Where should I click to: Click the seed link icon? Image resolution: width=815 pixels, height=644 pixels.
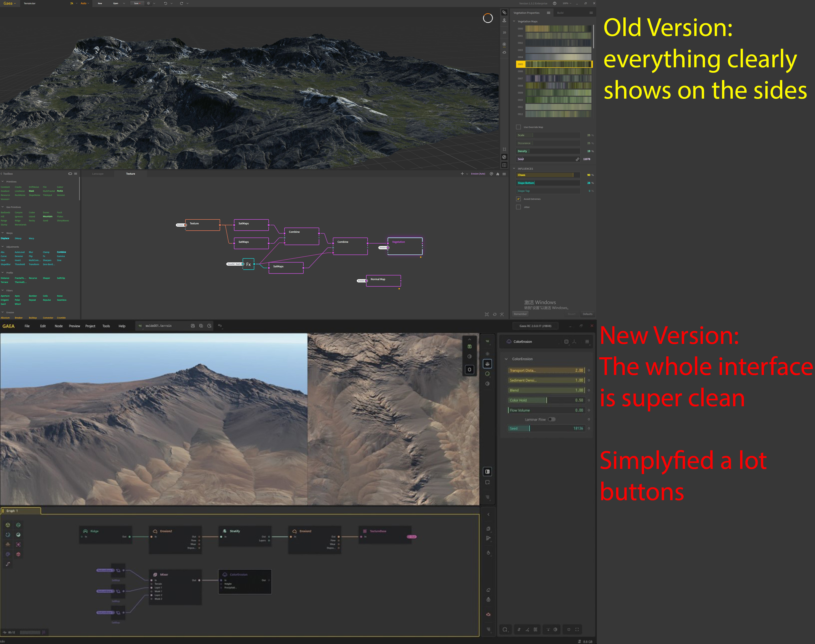click(577, 159)
